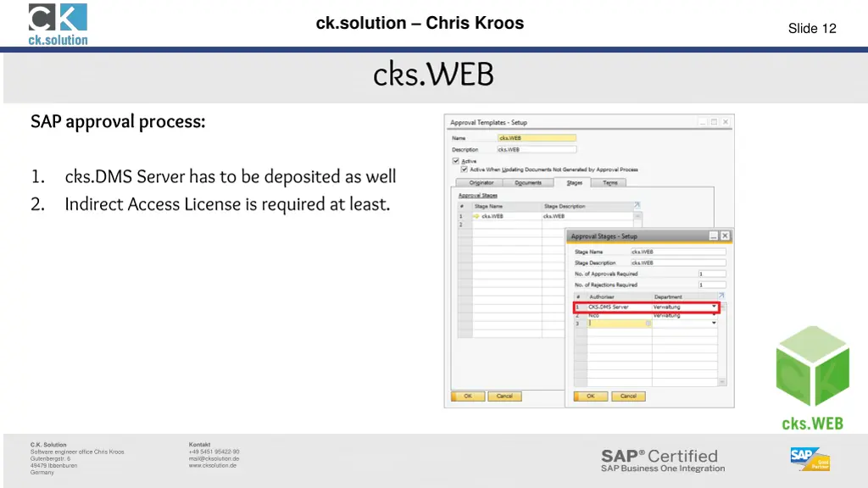Click the Authoriser column header
This screenshot has width=868, height=488.
(620, 297)
